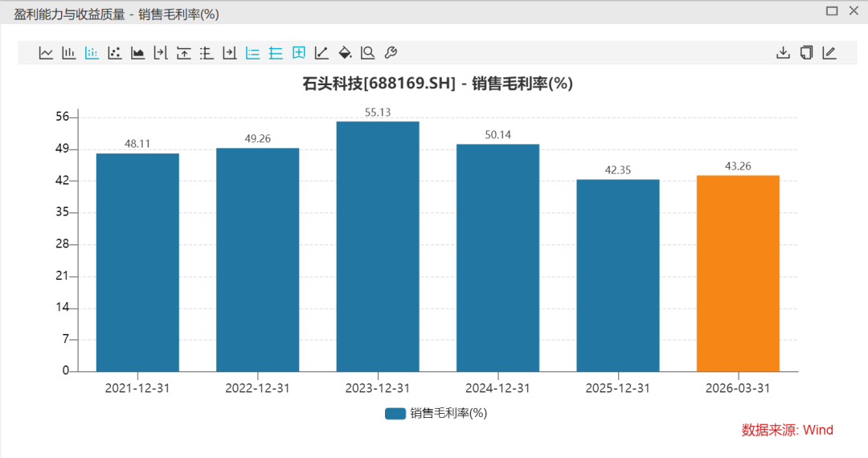Click the 42 y-axis tick label
Viewport: 868px width, 458px height.
click(x=62, y=180)
